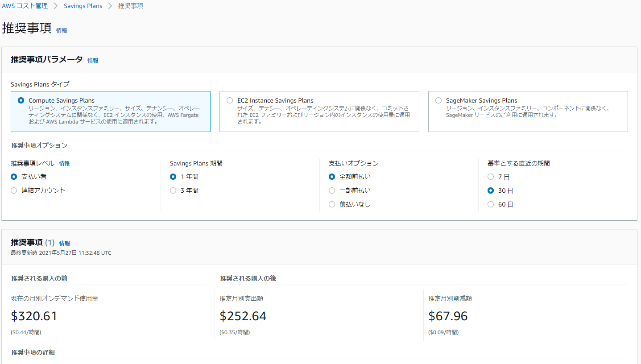Choose 前払いなし payment option
Image resolution: width=641 pixels, height=364 pixels.
332,204
